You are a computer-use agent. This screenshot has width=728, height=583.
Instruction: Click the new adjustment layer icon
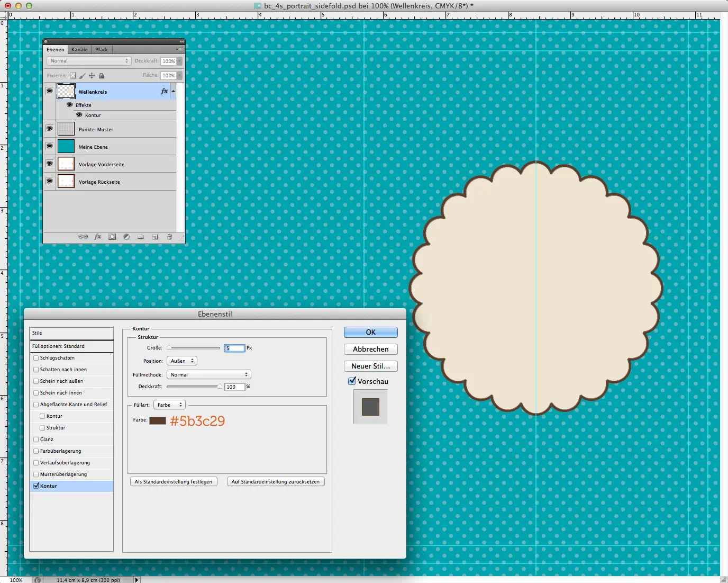126,237
